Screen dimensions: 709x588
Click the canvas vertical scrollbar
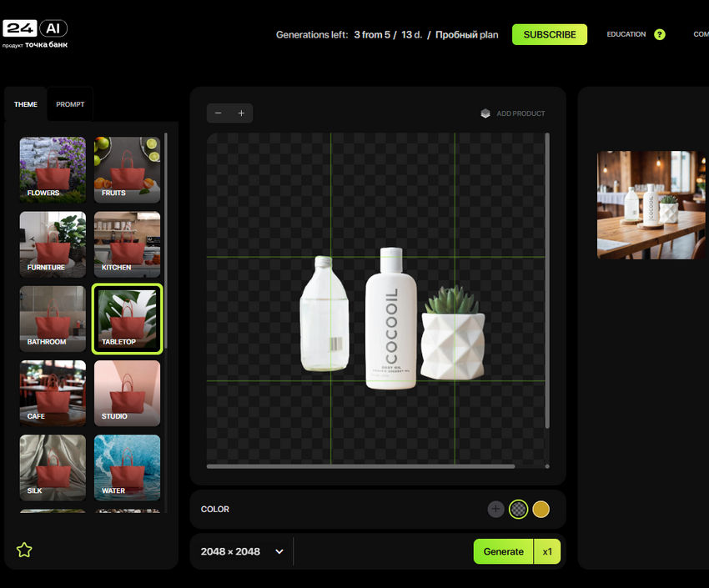[x=547, y=280]
